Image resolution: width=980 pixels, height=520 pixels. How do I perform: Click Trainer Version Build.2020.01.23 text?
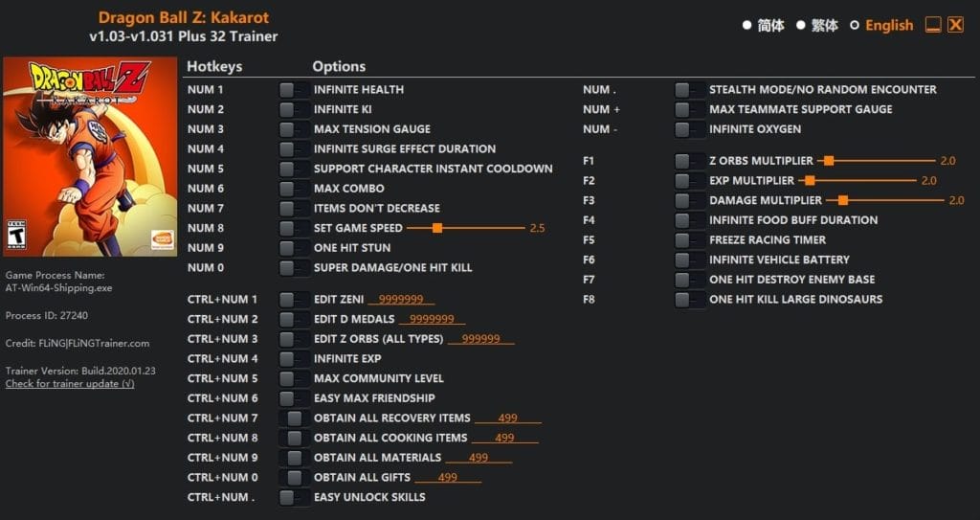(80, 371)
